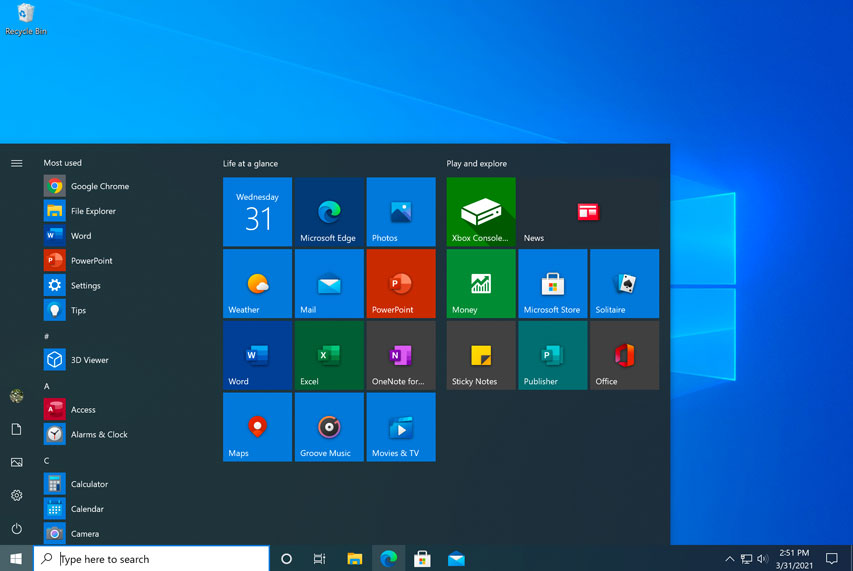853x571 pixels.
Task: Expand the Start menu hamburger button
Action: coord(16,163)
